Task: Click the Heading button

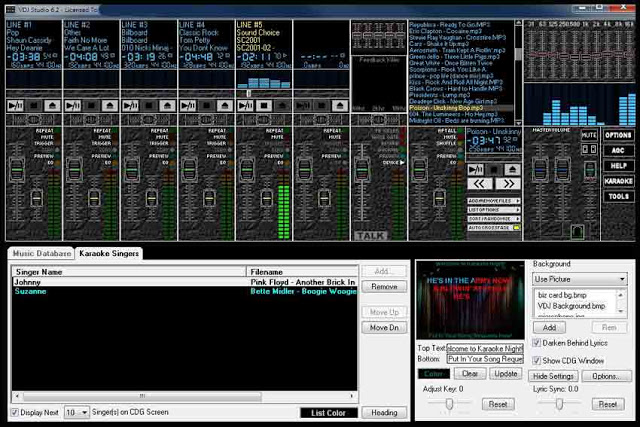Action: click(384, 413)
